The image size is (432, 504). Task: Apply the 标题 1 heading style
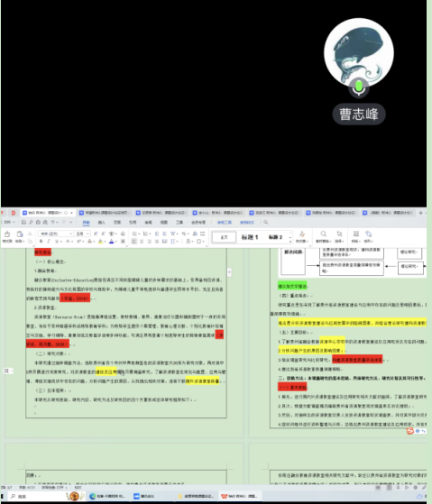tap(250, 237)
